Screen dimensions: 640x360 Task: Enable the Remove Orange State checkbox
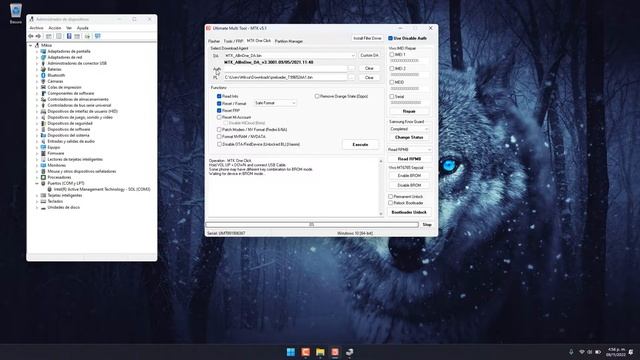[x=317, y=96]
